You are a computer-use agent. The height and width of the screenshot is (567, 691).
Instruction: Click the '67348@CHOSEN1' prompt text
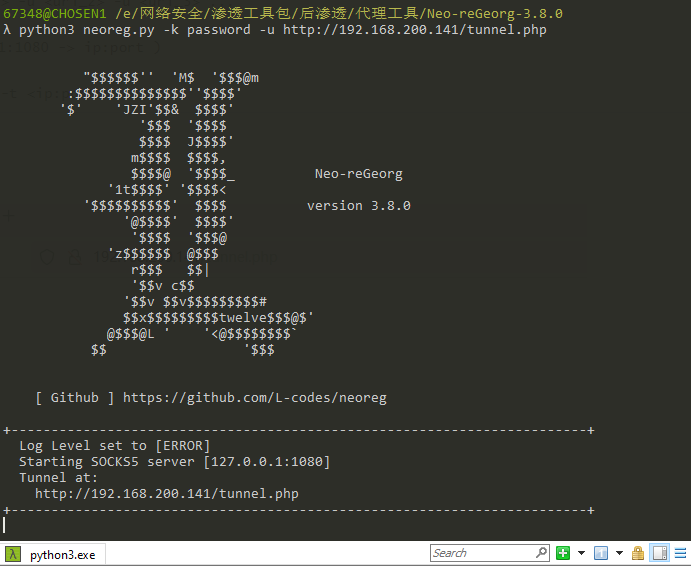(x=55, y=14)
